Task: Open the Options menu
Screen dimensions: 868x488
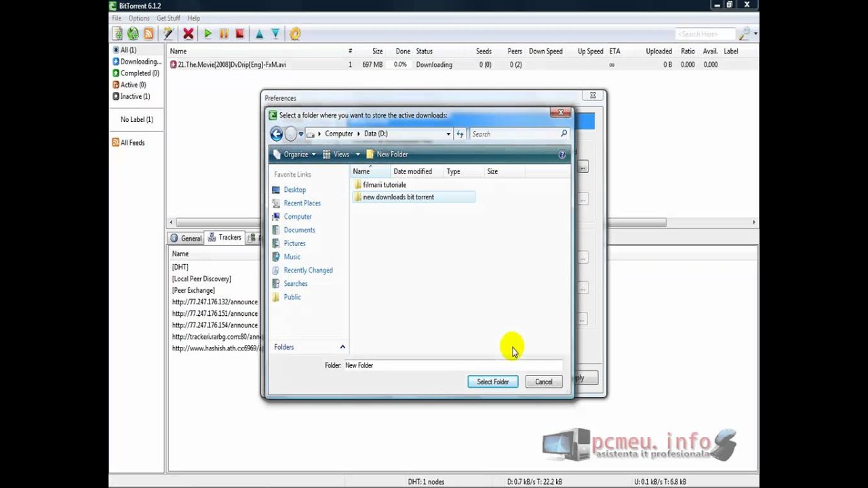Action: coord(139,18)
